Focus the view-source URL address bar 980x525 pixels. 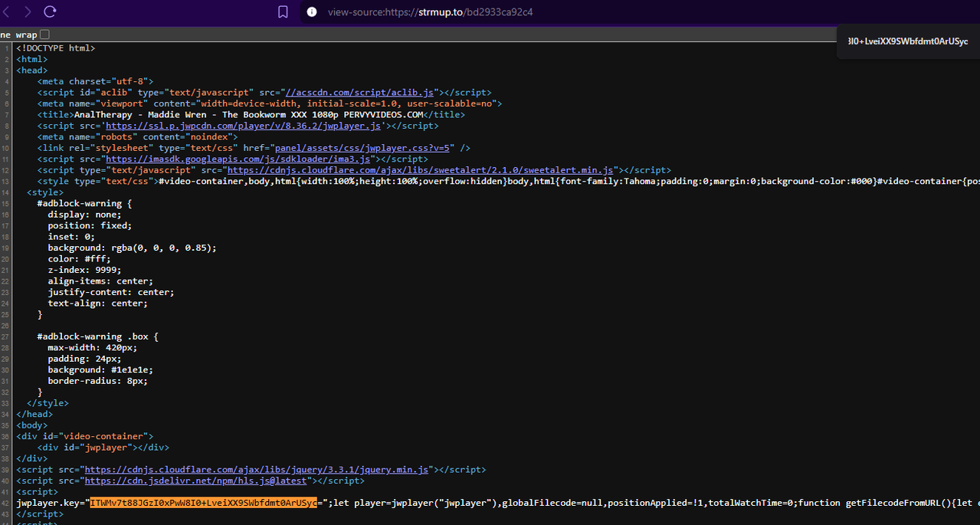429,12
